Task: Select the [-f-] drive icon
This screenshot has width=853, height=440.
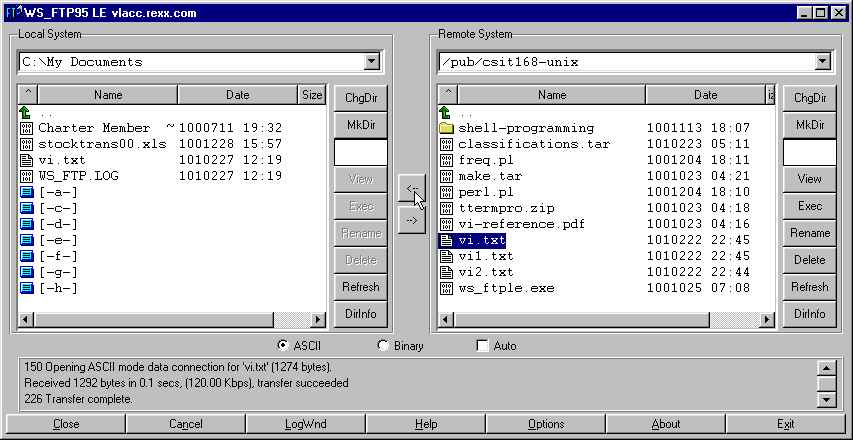Action: [26, 256]
